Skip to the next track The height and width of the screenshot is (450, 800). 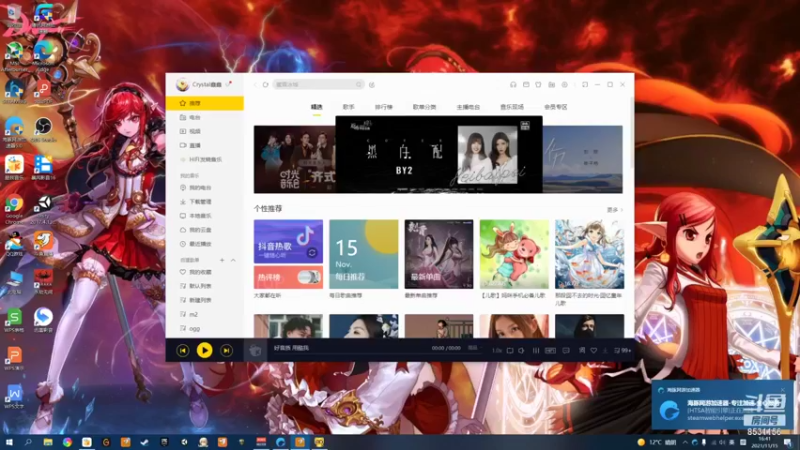pos(226,351)
